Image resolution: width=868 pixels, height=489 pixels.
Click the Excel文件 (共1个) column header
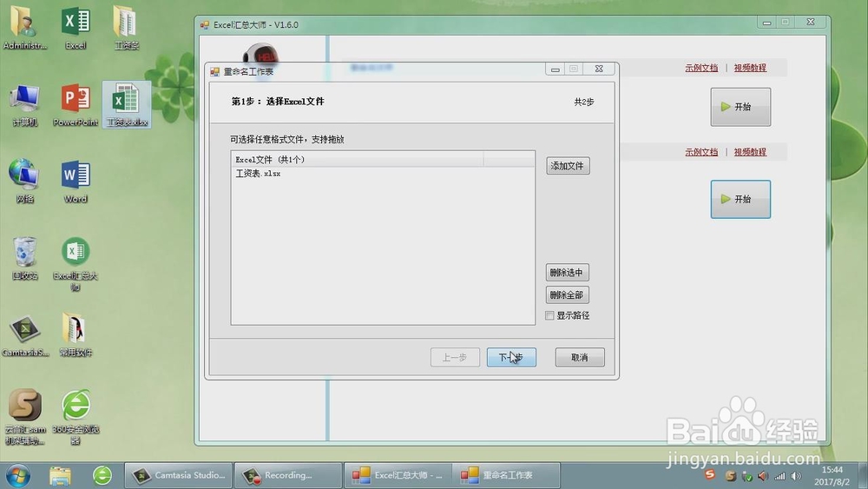(358, 160)
